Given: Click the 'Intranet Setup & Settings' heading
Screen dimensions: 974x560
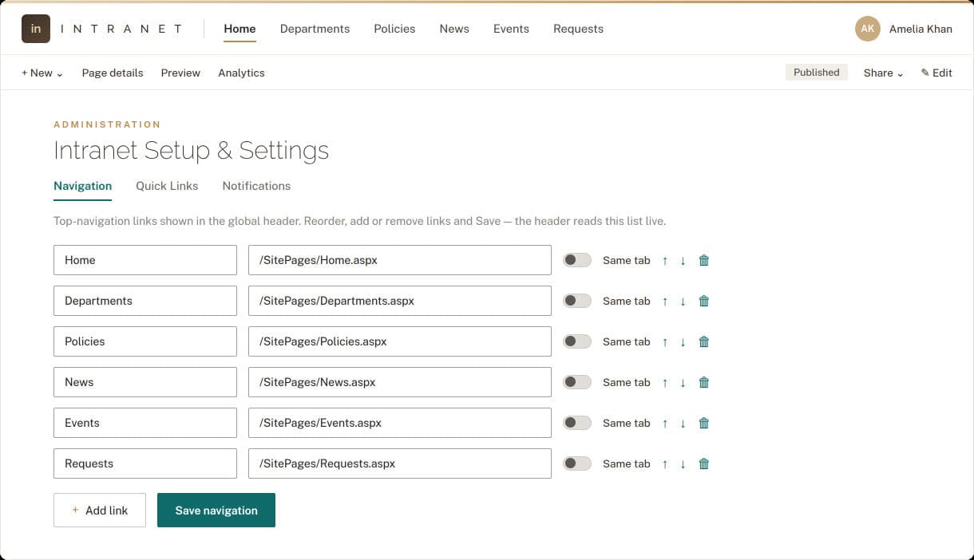Looking at the screenshot, I should [x=191, y=150].
